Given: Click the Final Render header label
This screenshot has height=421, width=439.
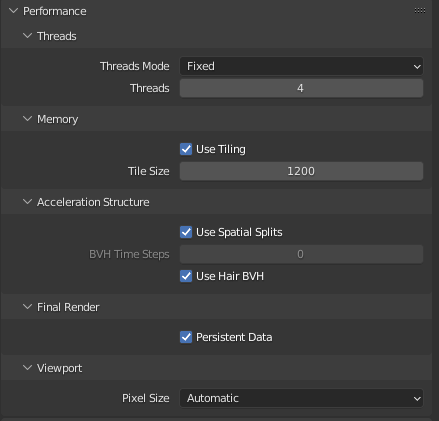Looking at the screenshot, I should [x=68, y=307].
